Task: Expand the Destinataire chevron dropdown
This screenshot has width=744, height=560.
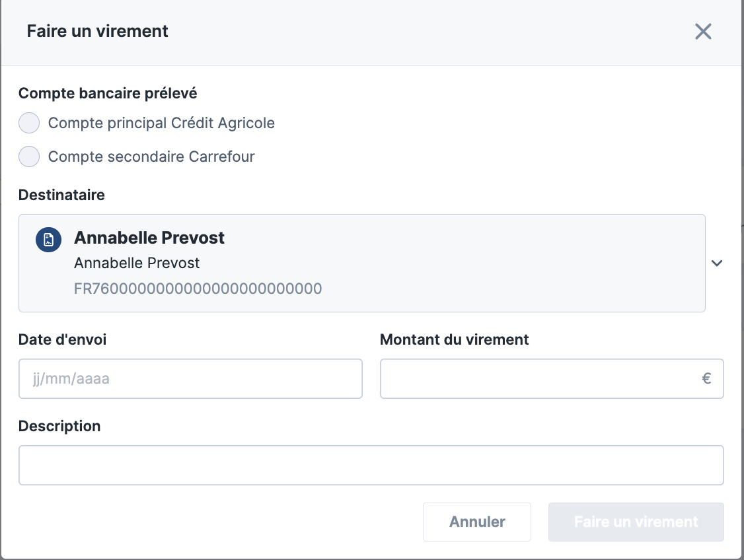Action: coord(717,263)
